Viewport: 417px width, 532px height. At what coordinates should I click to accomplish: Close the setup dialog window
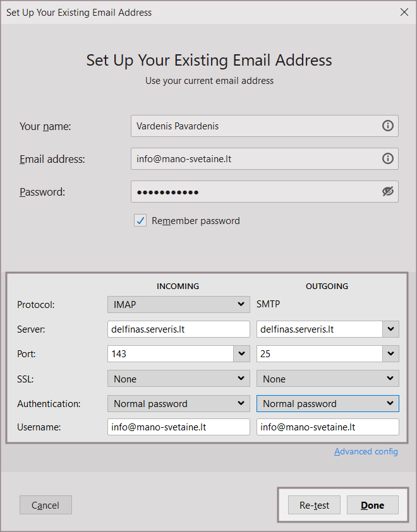pos(404,12)
